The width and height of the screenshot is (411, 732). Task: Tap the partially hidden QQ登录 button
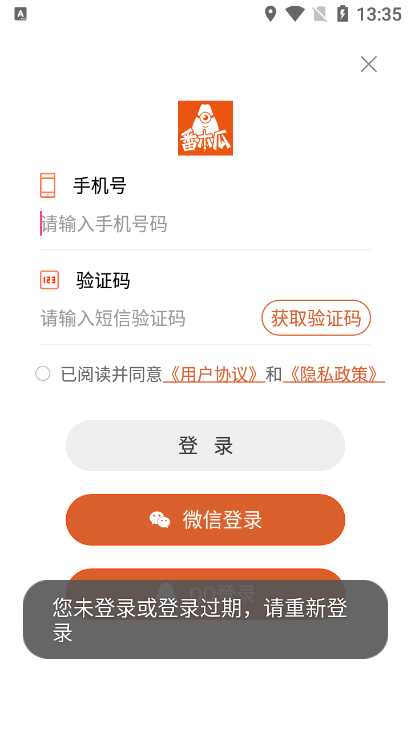[206, 574]
